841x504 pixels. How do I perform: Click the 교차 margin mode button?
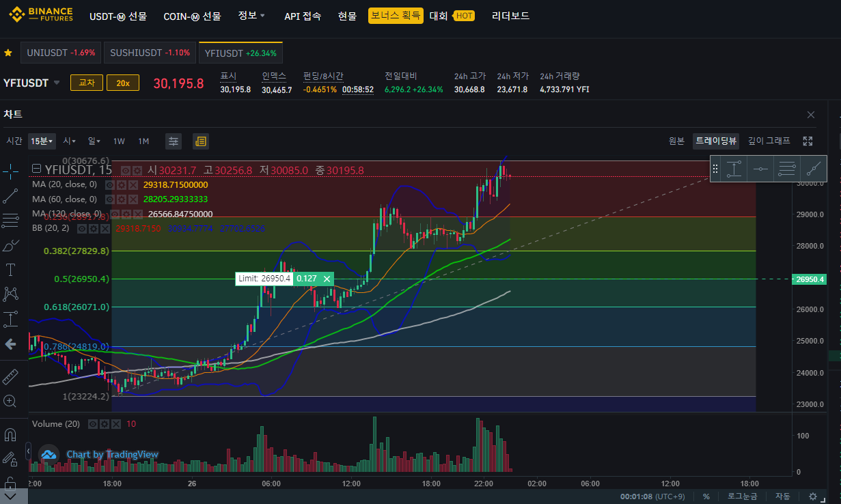[87, 83]
